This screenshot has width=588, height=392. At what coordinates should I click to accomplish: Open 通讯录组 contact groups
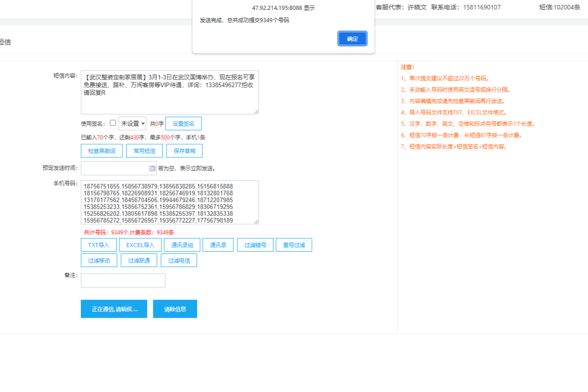point(182,245)
